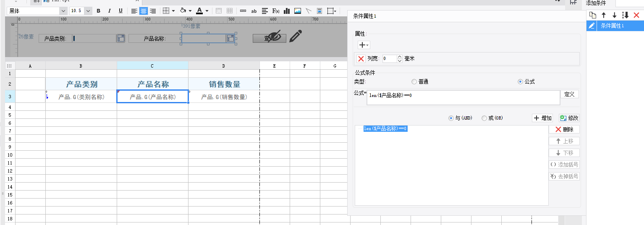Decrease 列宽 value with stepper down
The height and width of the screenshot is (225, 644).
pos(400,61)
